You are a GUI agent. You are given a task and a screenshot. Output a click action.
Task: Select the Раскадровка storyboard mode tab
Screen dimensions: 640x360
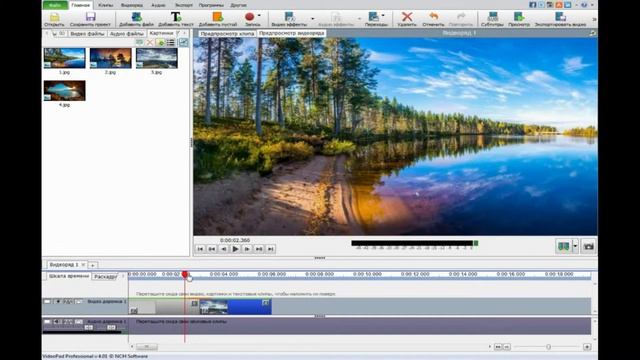click(105, 276)
